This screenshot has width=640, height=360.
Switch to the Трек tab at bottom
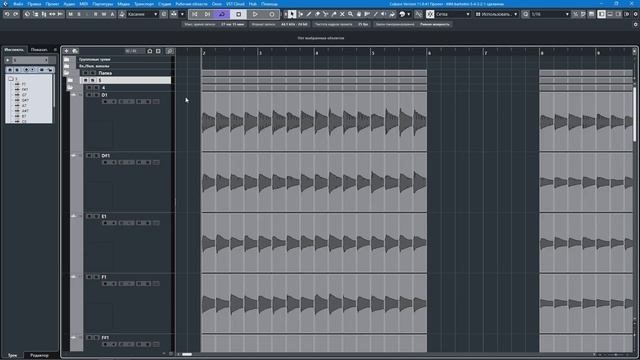[x=13, y=356]
